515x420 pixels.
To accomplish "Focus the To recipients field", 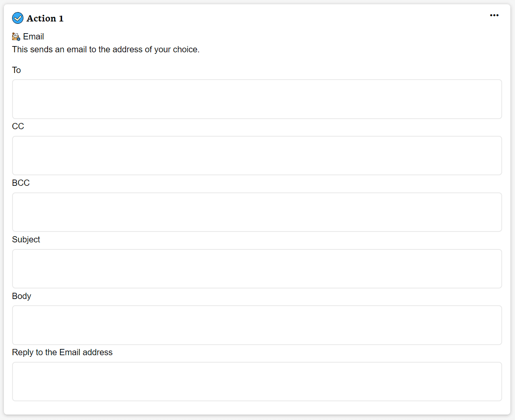I will point(257,99).
